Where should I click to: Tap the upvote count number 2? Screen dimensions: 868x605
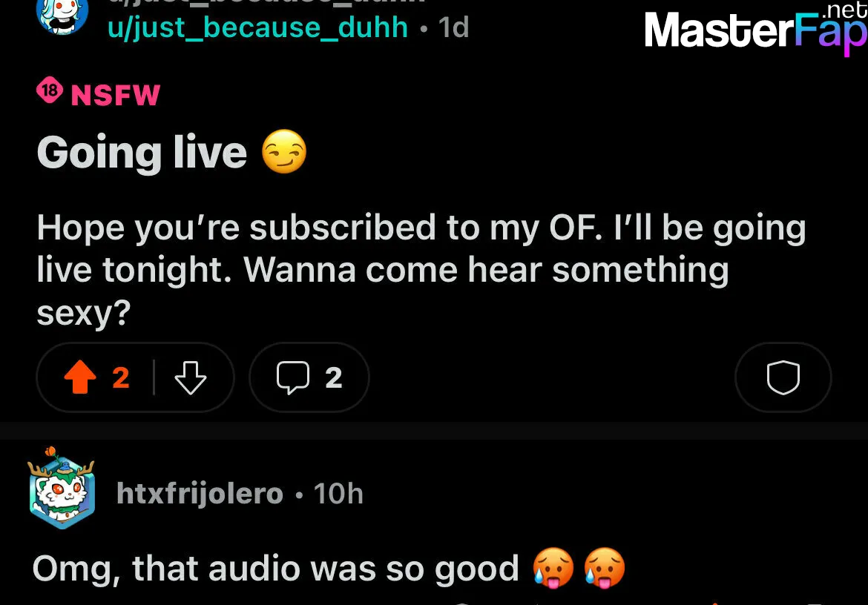point(121,377)
